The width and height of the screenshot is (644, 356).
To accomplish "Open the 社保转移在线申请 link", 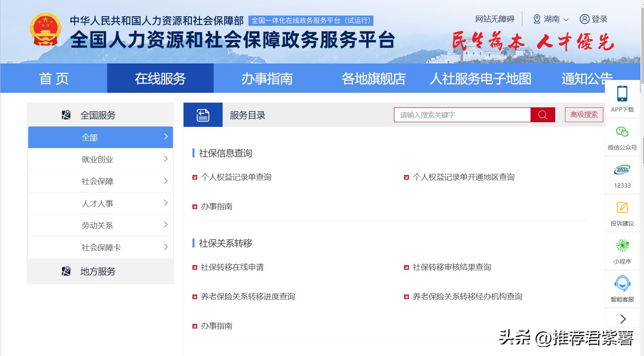I will (x=233, y=267).
